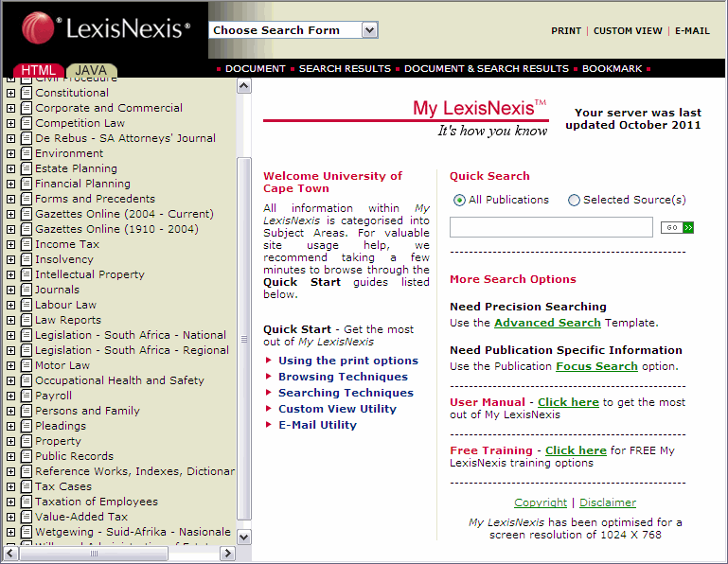Expand the Intellectual Property node
This screenshot has width=728, height=564.
(10, 274)
